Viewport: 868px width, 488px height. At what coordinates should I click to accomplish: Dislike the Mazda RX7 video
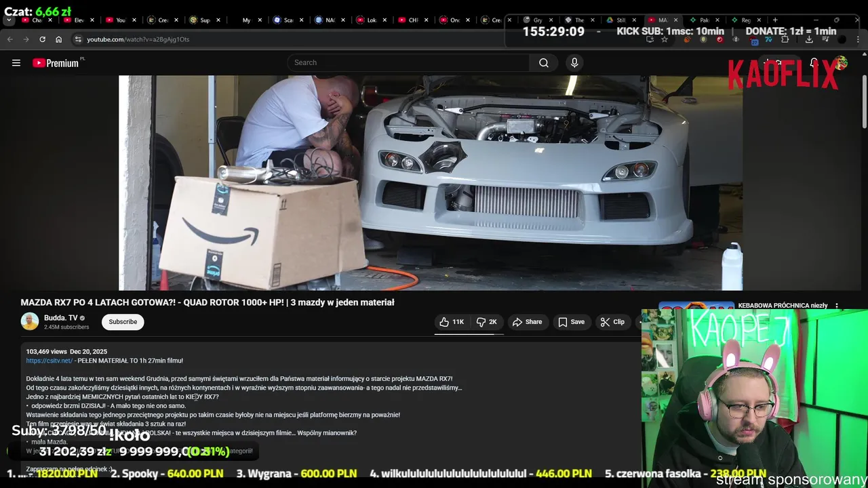click(x=487, y=322)
